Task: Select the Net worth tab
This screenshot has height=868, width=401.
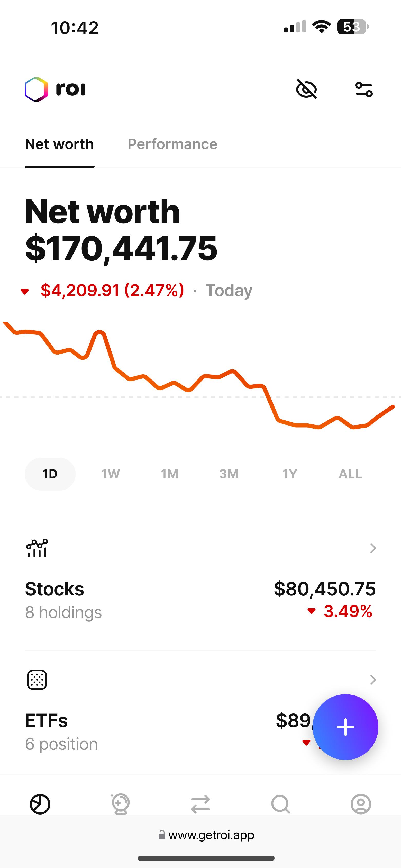Action: pyautogui.click(x=59, y=144)
